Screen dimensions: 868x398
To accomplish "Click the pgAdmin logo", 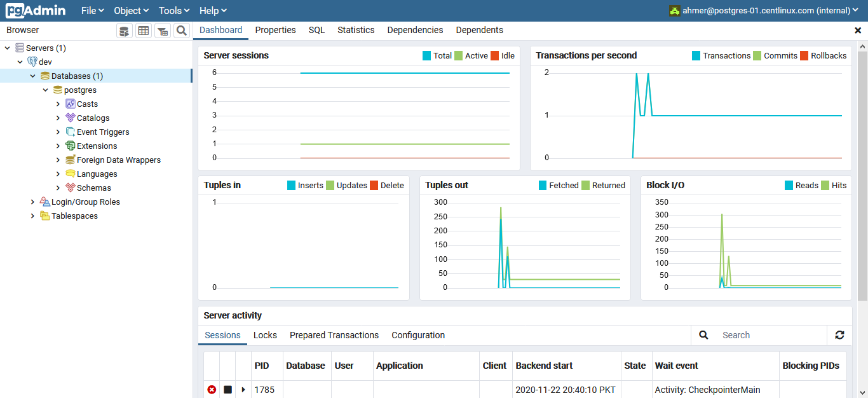I will [x=34, y=10].
